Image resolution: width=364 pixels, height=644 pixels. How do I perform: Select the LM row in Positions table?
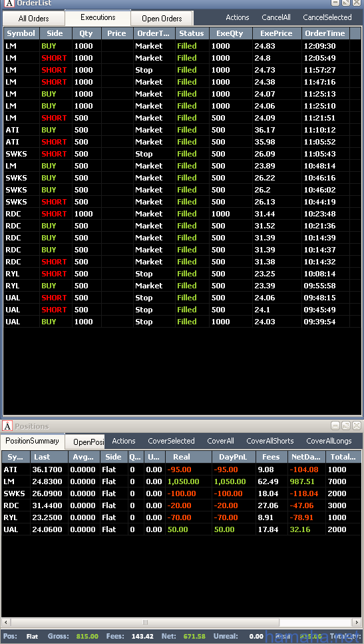pyautogui.click(x=182, y=482)
